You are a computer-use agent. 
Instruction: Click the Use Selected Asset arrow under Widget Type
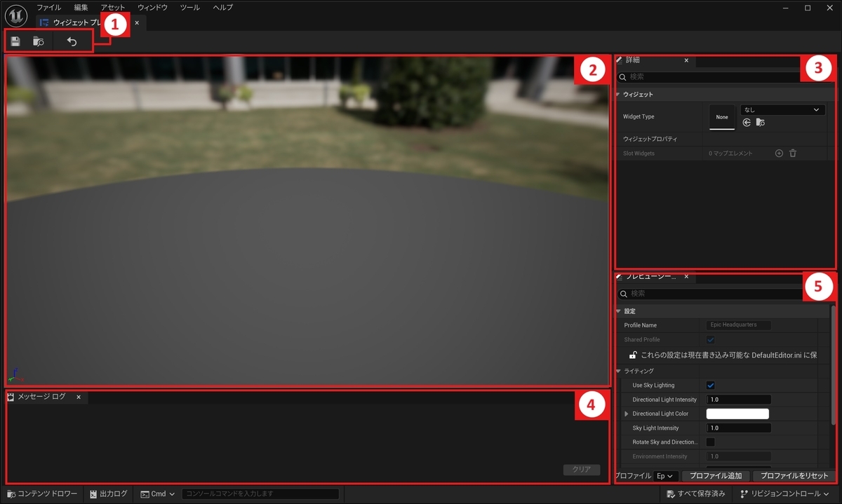(746, 122)
